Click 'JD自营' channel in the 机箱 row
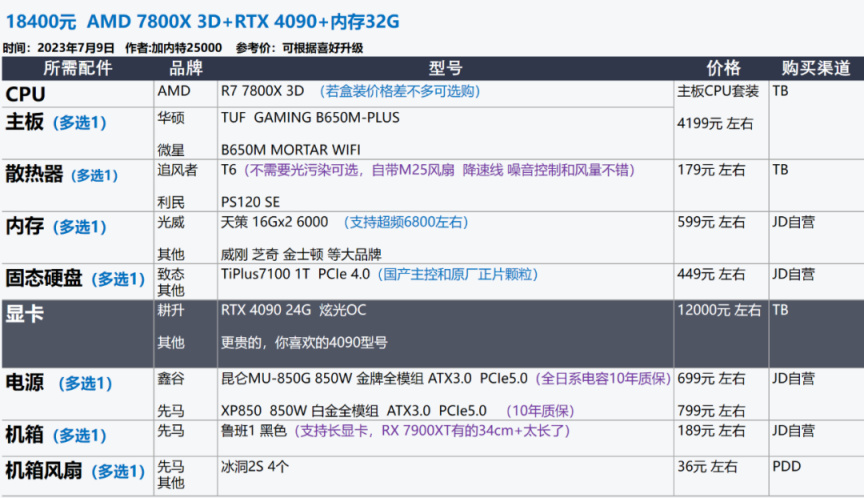Screen dimensions: 864x498 point(793,431)
